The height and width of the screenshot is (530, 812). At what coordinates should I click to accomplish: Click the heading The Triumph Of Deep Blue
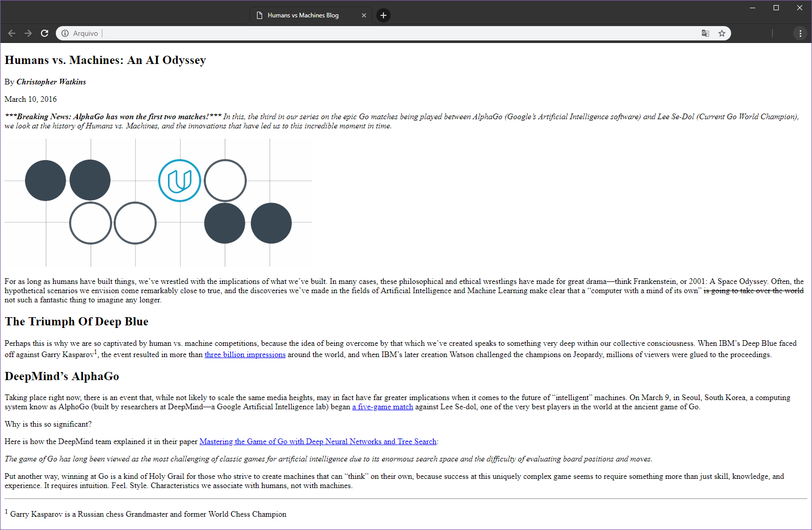click(77, 322)
